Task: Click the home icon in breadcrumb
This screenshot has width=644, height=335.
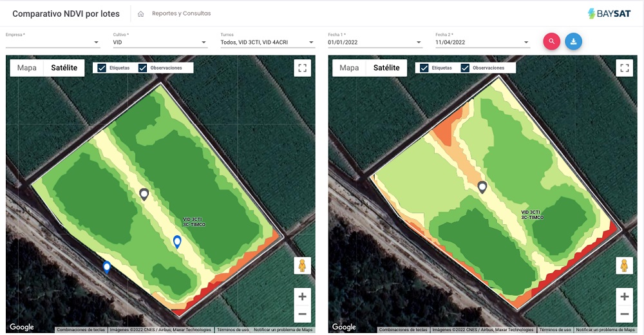Action: coord(140,14)
